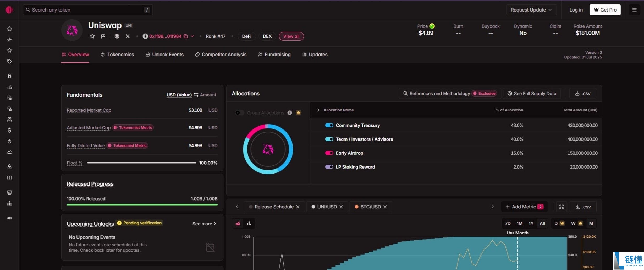Favorite Uniswap with the star beside the flag

[x=92, y=36]
